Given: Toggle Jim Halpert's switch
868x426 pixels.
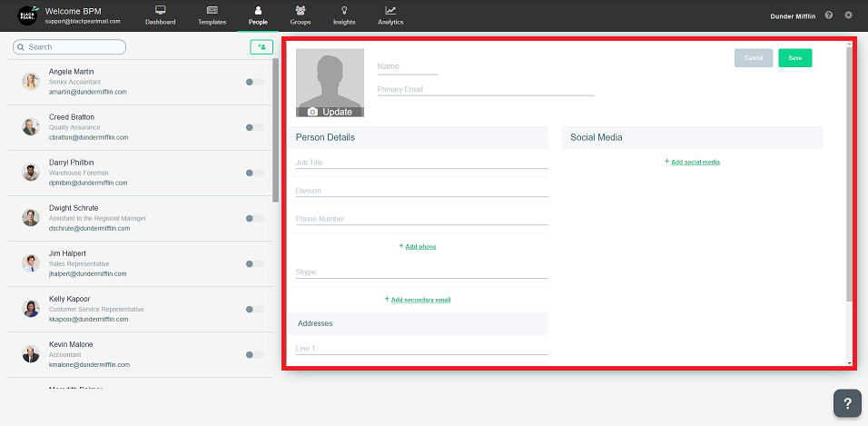Looking at the screenshot, I should (x=254, y=263).
